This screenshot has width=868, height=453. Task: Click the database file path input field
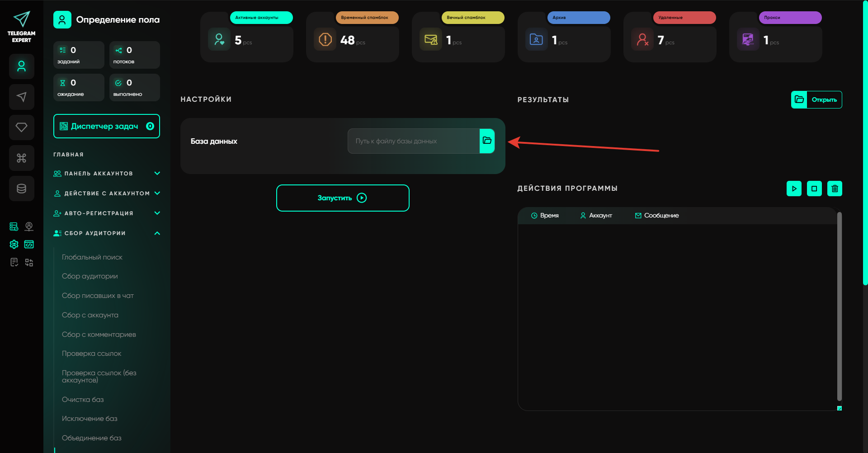[413, 141]
